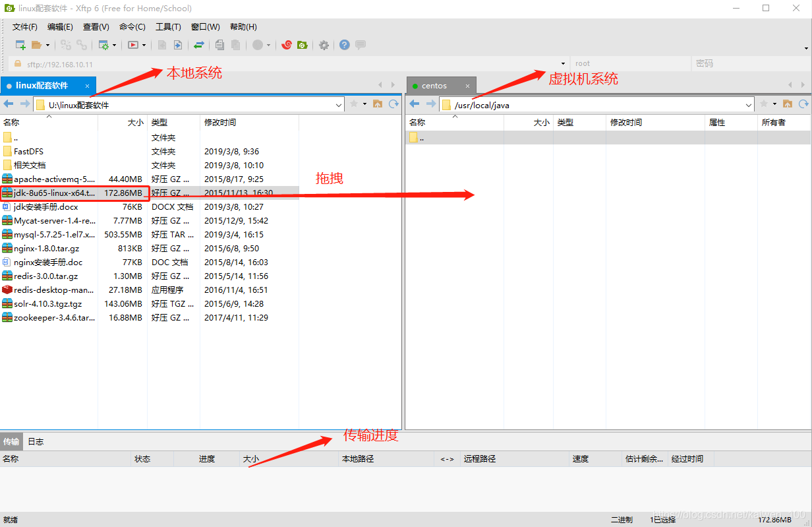Sort local files by 修改时间 column
812x527 pixels.
point(249,122)
